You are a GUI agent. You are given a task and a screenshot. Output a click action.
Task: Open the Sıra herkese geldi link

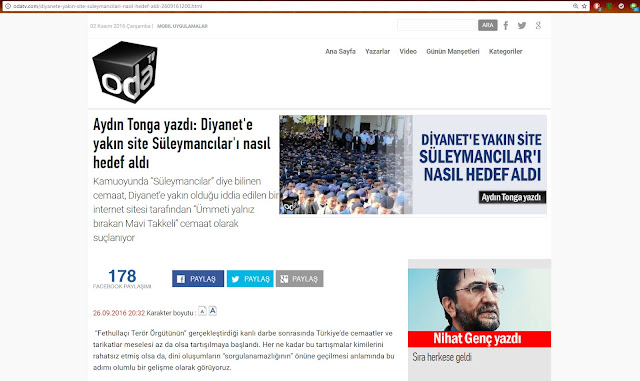click(442, 357)
